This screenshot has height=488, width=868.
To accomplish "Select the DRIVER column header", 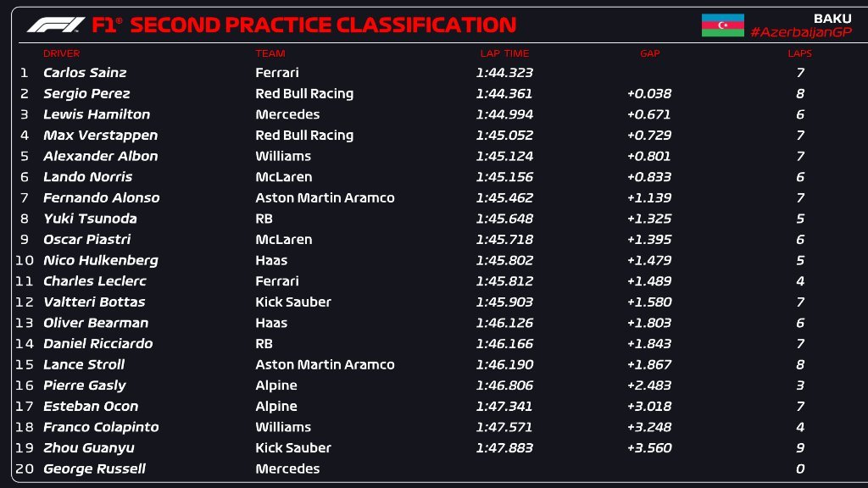I will pos(61,53).
